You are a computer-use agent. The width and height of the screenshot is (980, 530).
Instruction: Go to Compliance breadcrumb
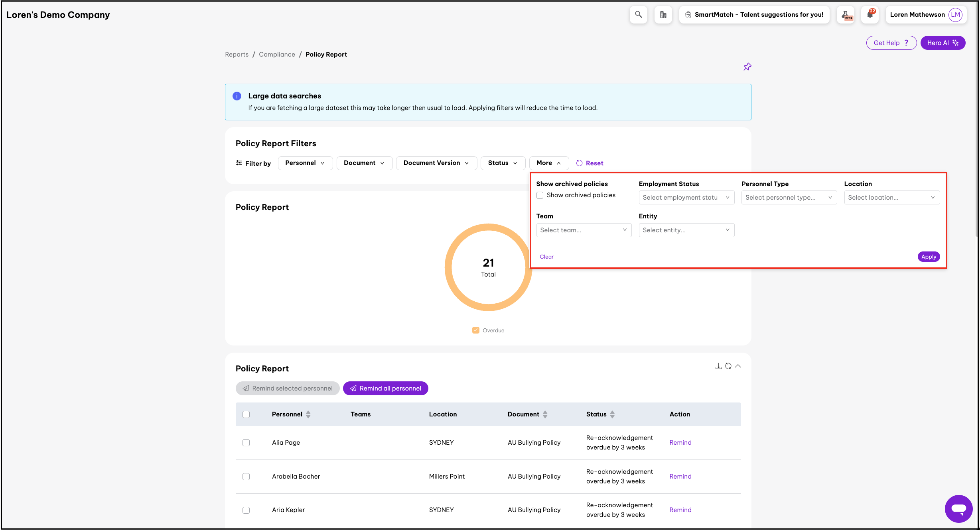[x=277, y=55]
